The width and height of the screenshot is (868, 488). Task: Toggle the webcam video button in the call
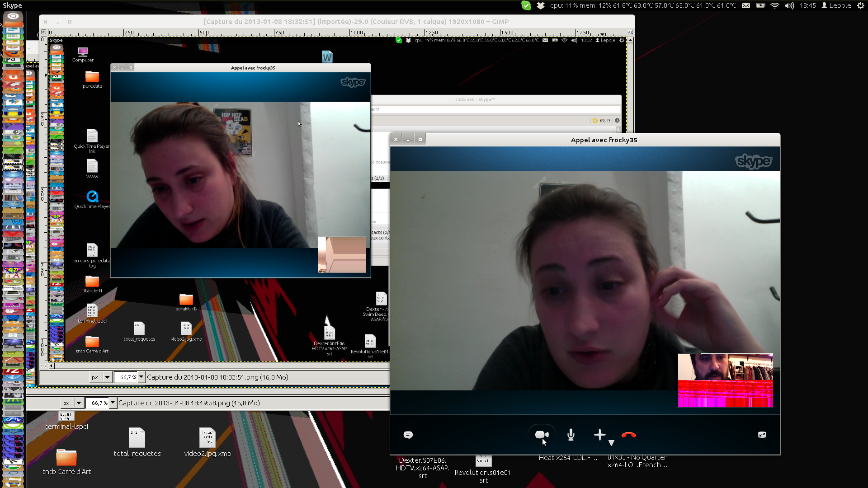(542, 435)
